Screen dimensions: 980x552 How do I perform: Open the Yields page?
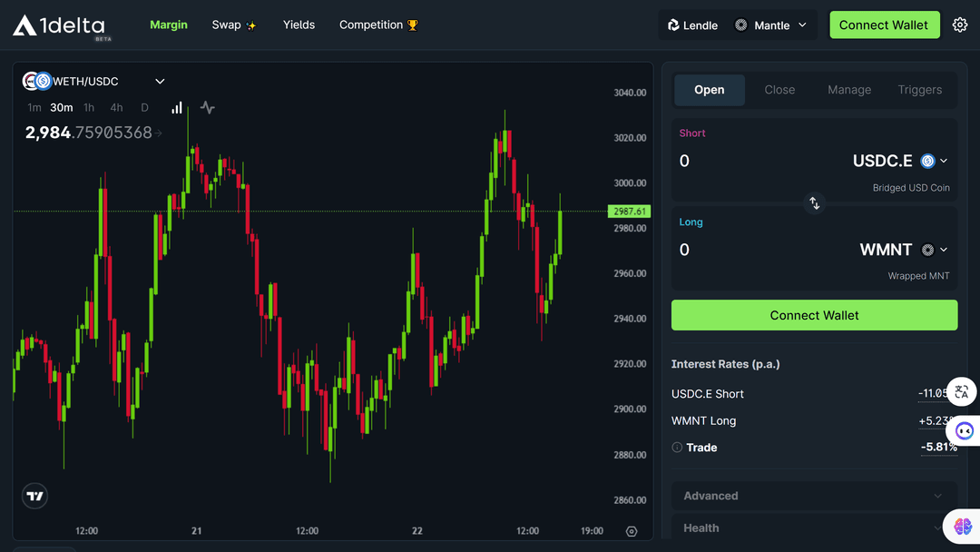(299, 25)
